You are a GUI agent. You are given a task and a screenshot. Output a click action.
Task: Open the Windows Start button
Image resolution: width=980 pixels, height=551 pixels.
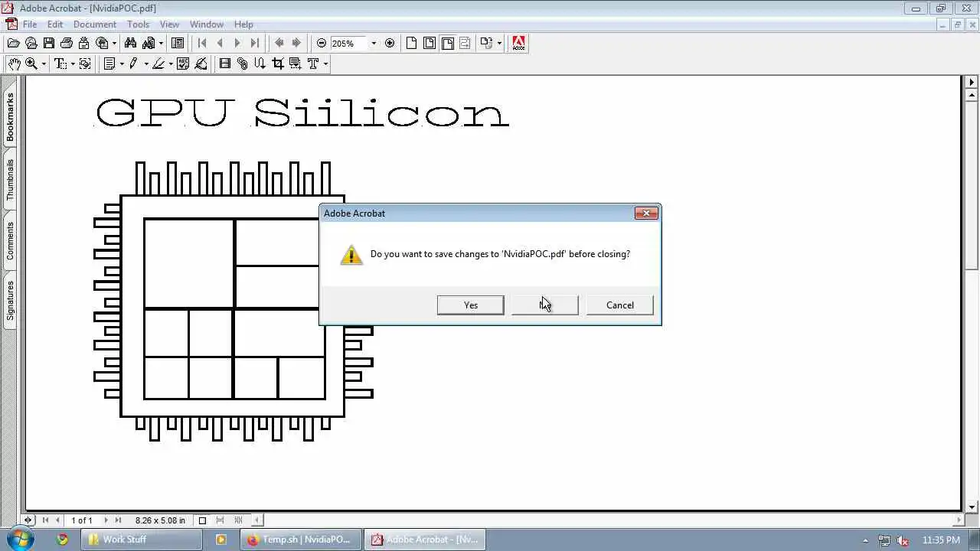point(18,540)
